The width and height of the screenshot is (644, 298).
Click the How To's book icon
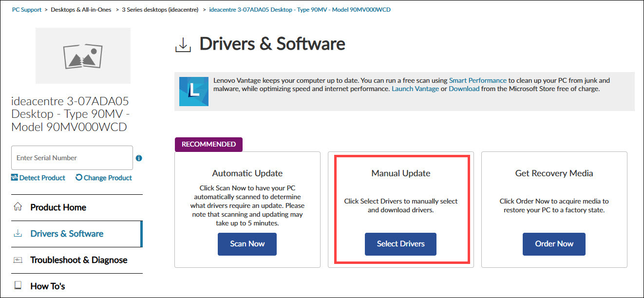[18, 286]
